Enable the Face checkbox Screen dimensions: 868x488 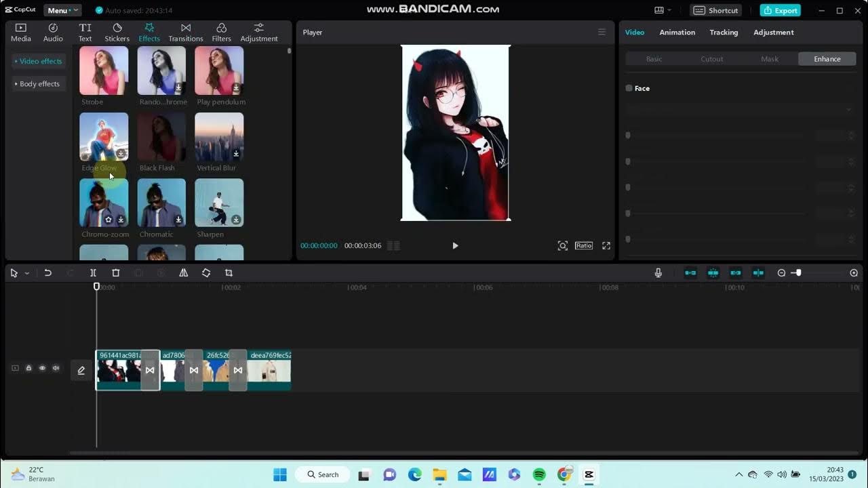[629, 88]
